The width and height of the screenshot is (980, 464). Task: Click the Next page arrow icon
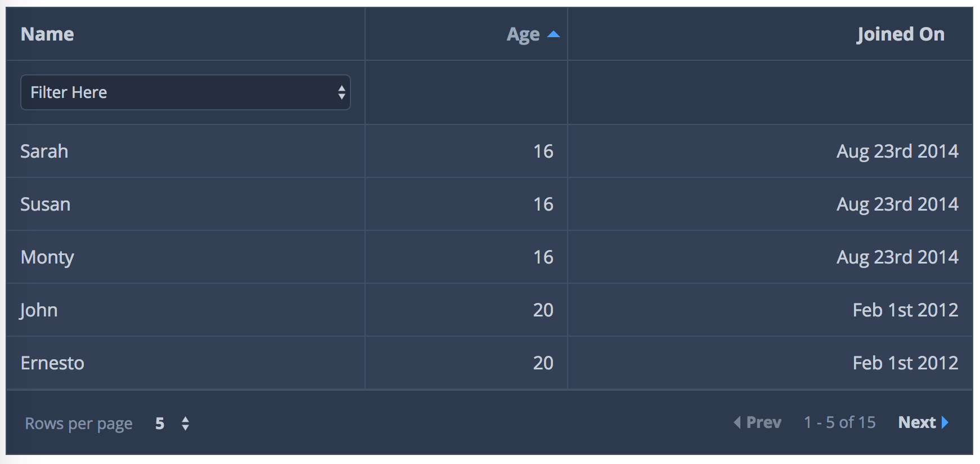945,422
